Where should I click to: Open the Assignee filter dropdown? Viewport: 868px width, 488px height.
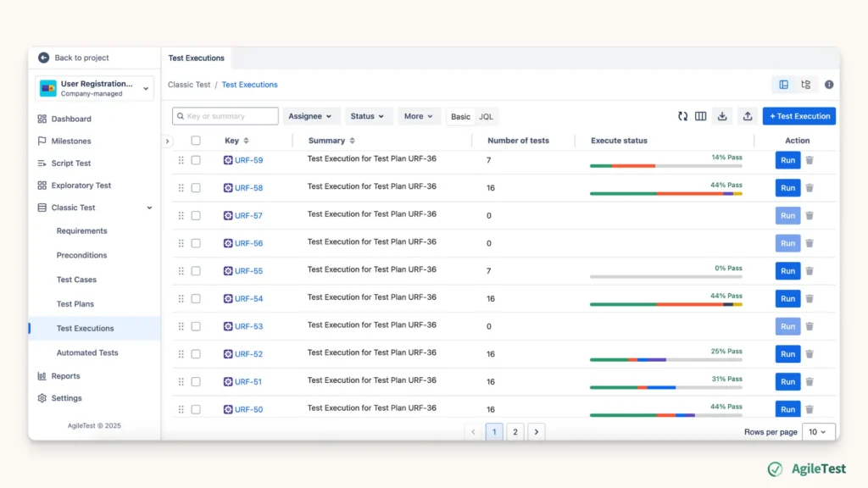click(x=310, y=116)
